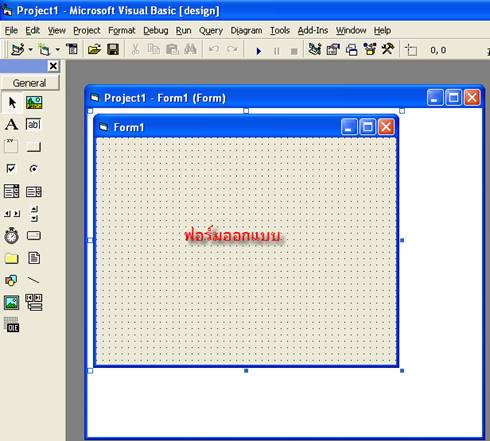Screen dimensions: 490x441
Task: Select the Timer control tool
Action: pos(11,236)
